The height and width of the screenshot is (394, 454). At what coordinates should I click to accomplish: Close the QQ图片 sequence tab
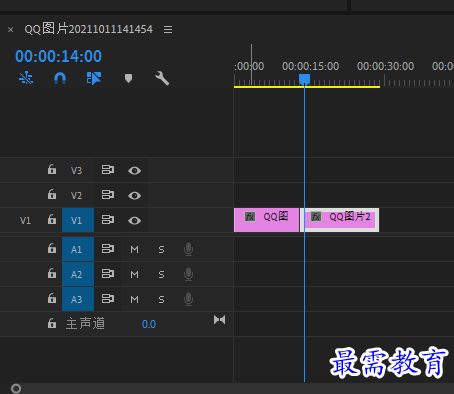tap(11, 30)
